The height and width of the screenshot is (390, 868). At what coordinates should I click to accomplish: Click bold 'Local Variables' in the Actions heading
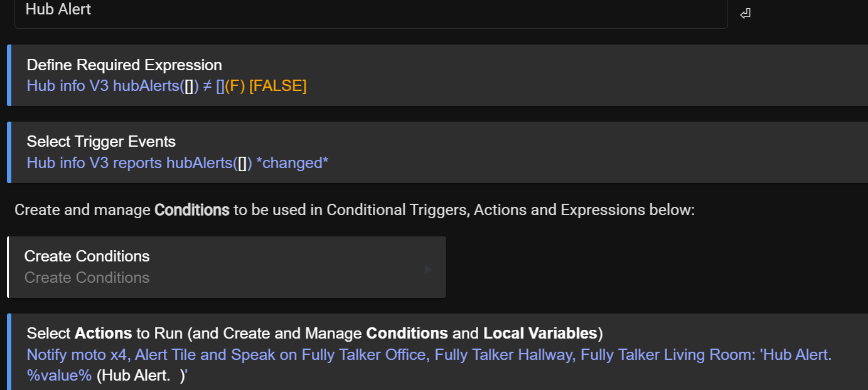(540, 333)
